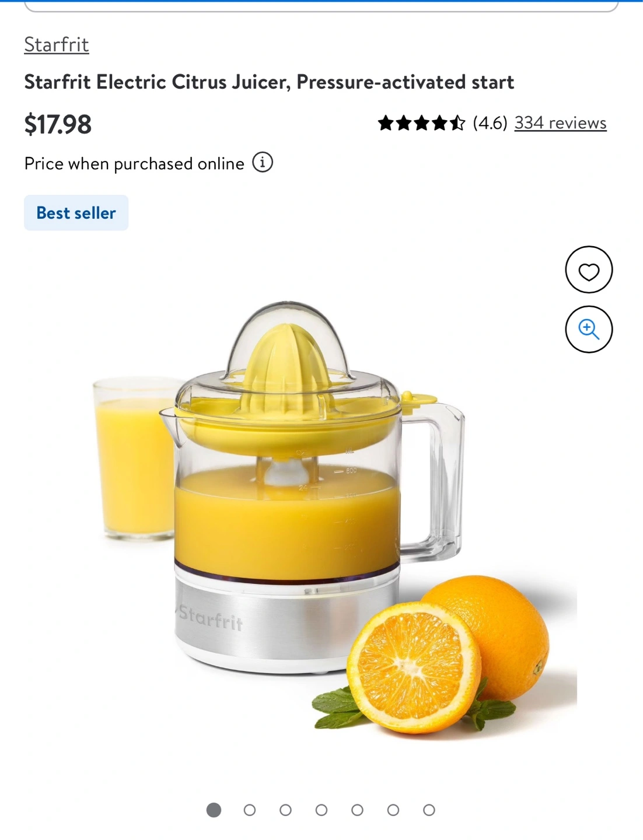
Task: Open image zoom with magnifier icon
Action: pos(589,330)
